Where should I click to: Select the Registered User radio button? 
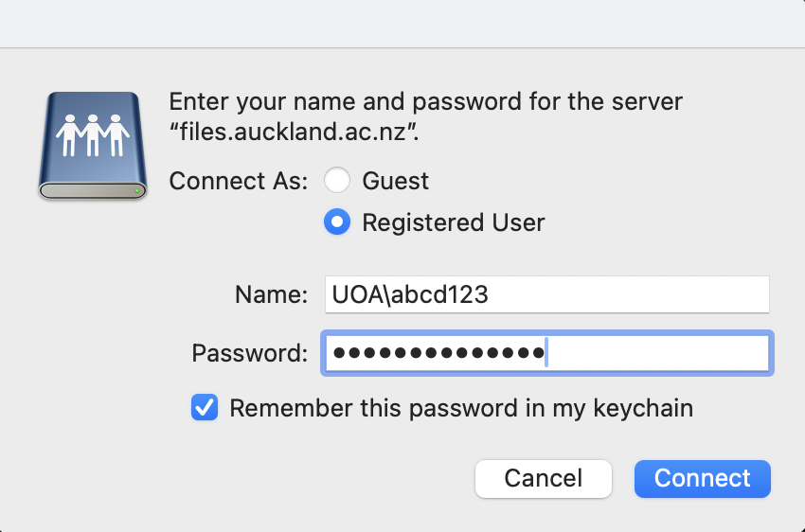(x=337, y=222)
